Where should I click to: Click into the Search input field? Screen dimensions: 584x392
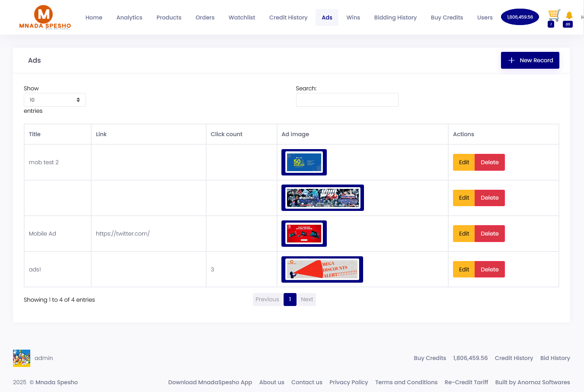347,100
